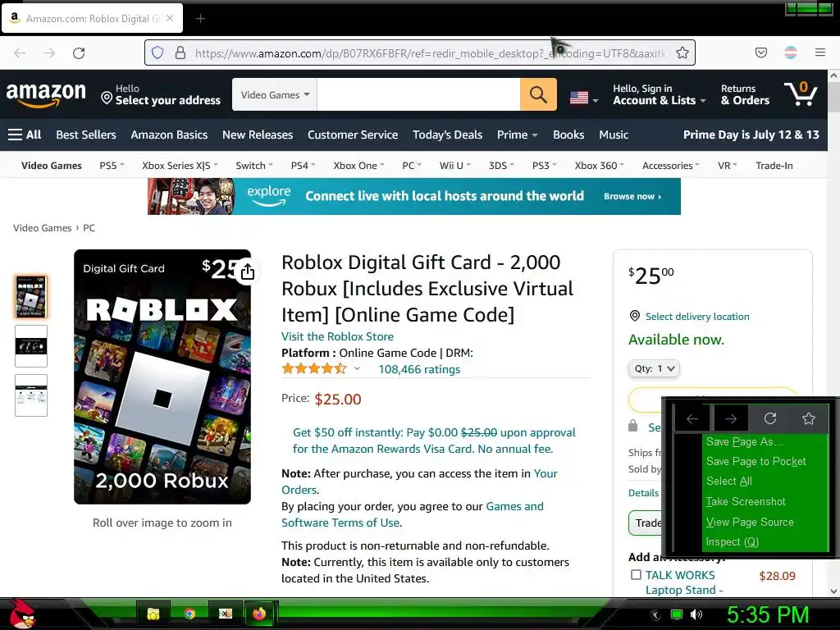Expand the PS5 submenu
The image size is (840, 630).
click(112, 166)
